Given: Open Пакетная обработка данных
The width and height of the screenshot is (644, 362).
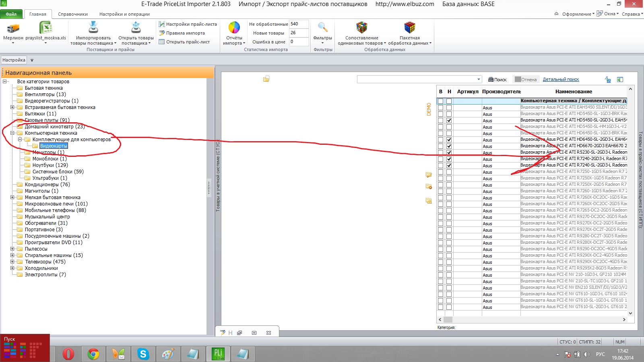Looking at the screenshot, I should tap(409, 33).
